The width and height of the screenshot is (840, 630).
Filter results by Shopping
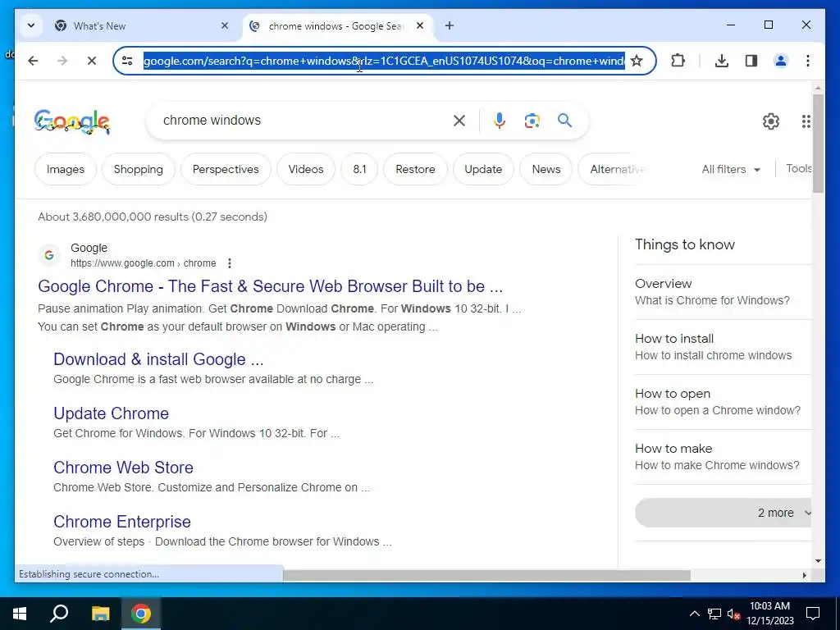point(138,169)
